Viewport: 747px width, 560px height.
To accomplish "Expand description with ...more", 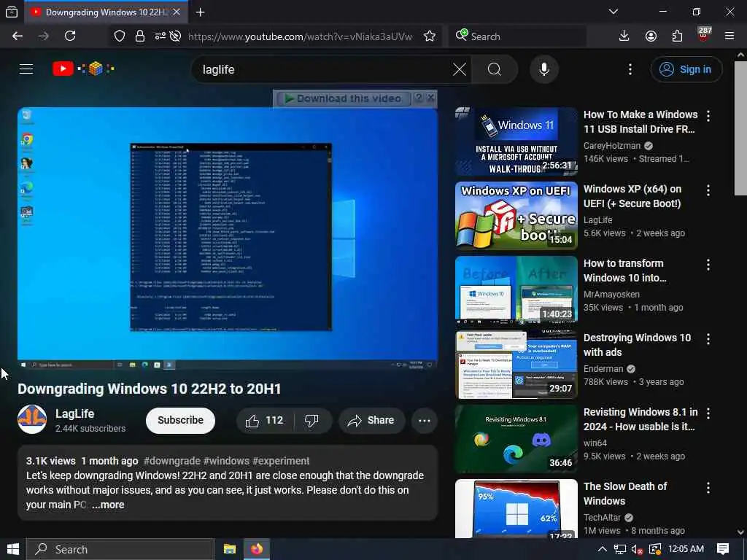I will click(108, 505).
